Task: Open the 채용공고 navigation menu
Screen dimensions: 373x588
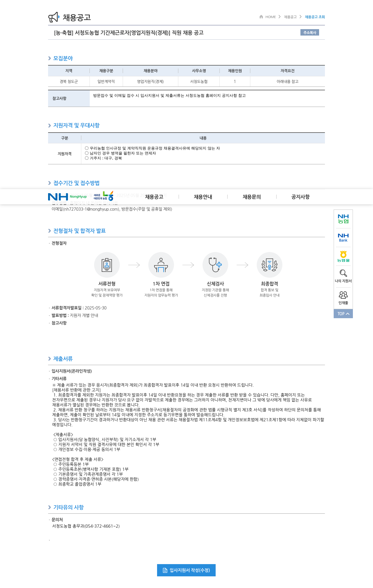Action: [154, 197]
